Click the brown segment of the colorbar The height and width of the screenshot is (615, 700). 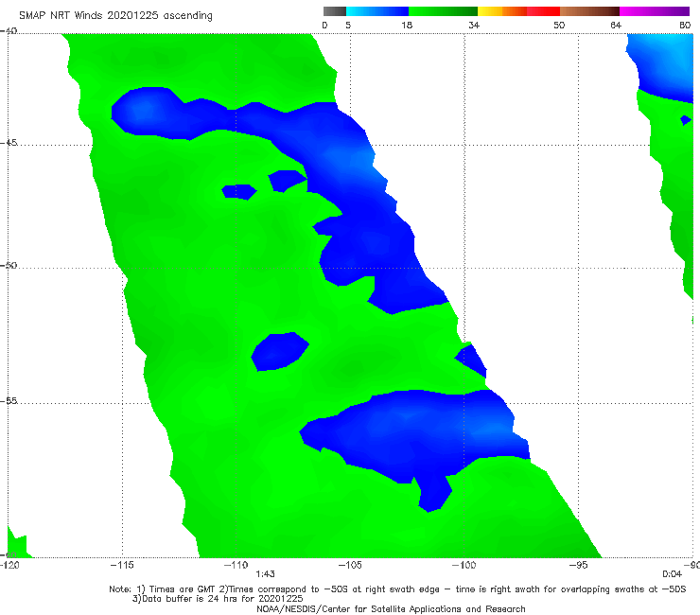[x=589, y=11]
